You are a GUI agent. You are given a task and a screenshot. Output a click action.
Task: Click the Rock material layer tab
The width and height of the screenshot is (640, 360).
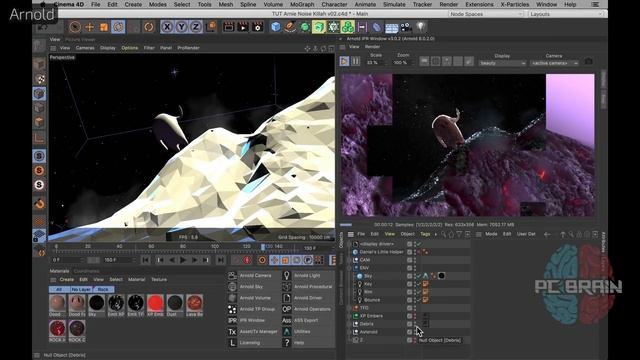click(x=103, y=289)
